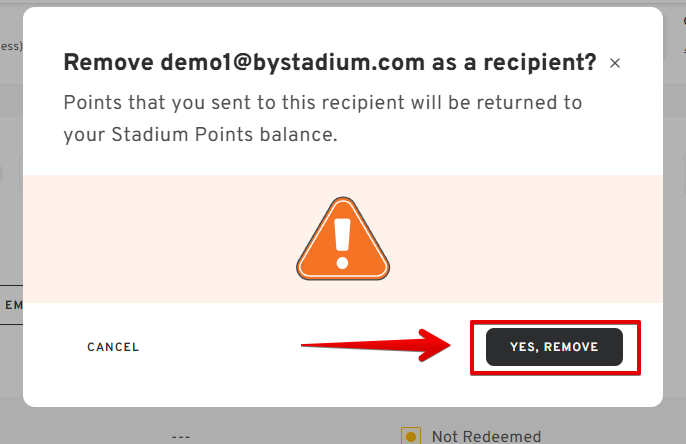This screenshot has width=686, height=444.
Task: Click the dialog title asking to remove recipient
Action: point(330,62)
